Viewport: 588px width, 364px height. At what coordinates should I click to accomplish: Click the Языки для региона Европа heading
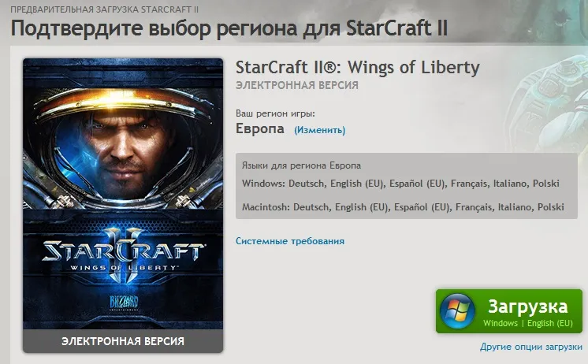(x=301, y=165)
